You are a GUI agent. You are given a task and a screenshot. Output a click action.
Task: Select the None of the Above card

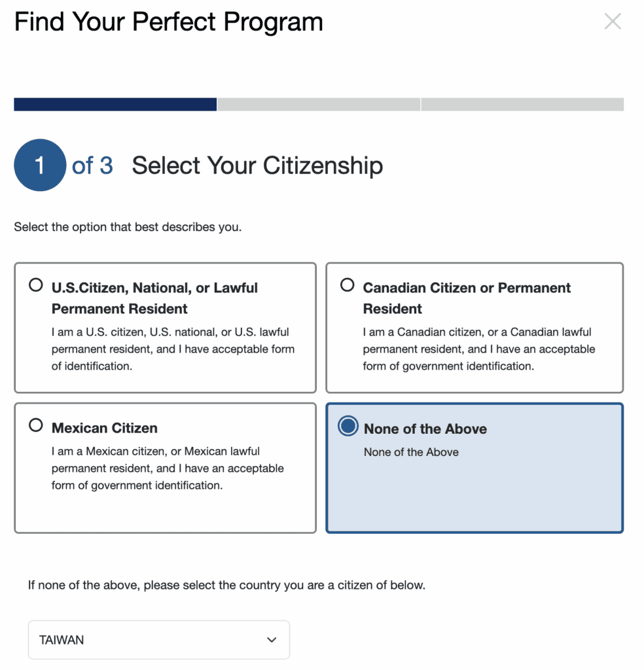point(474,468)
